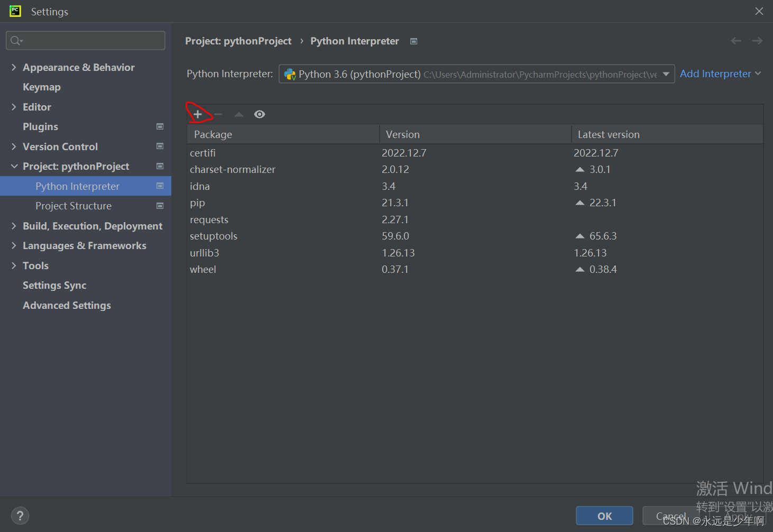
Task: Click version 2.0.12 of charset-normalizer
Action: (x=395, y=169)
